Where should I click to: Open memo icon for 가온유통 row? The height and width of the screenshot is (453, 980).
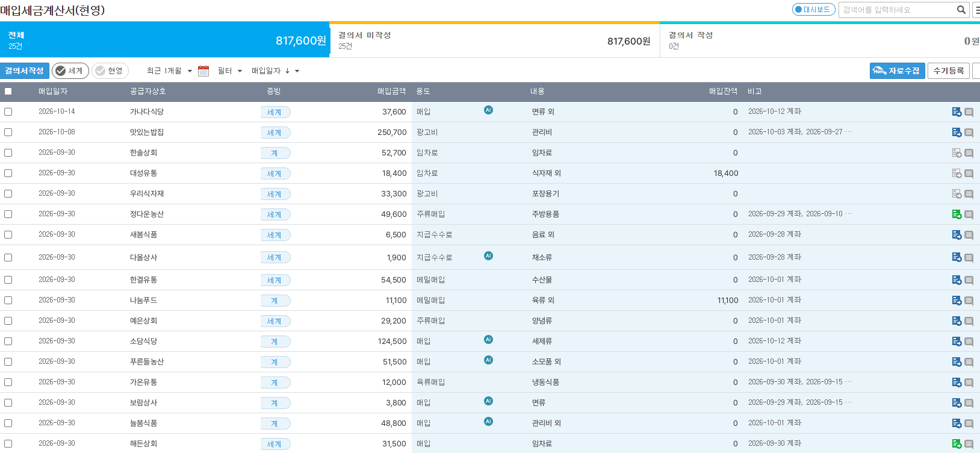(969, 383)
